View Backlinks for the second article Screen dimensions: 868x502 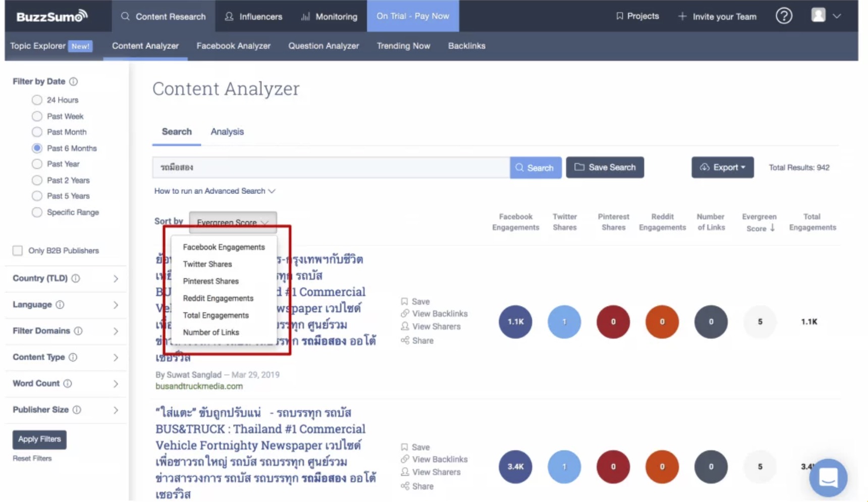click(x=434, y=459)
